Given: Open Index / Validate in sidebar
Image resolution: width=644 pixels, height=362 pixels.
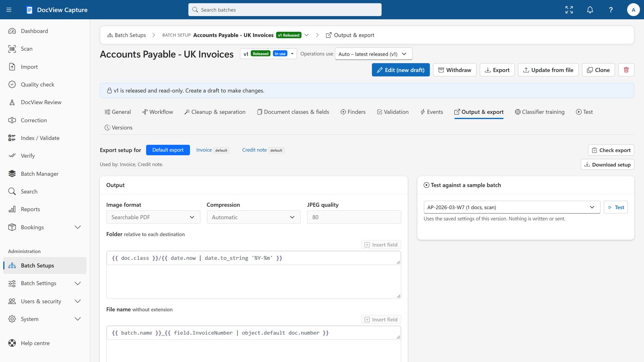Looking at the screenshot, I should [45, 138].
